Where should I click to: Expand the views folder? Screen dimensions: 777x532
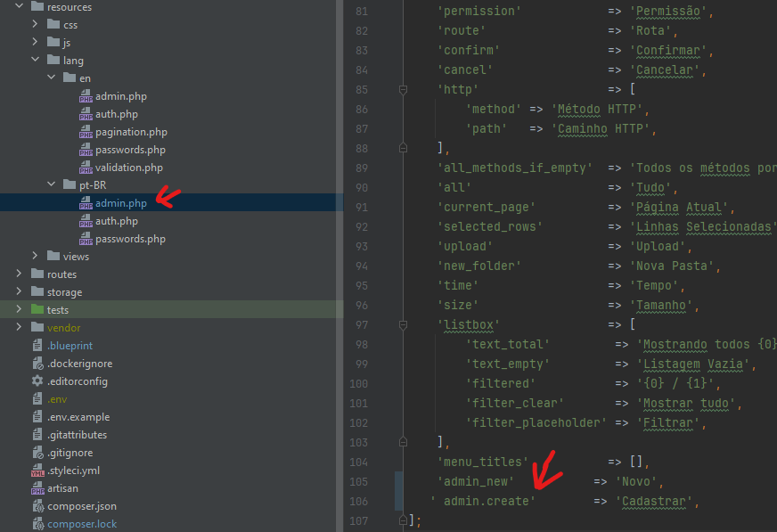point(36,256)
